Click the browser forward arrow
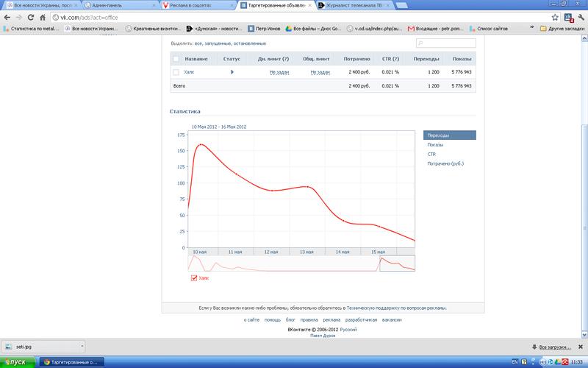 [19, 17]
